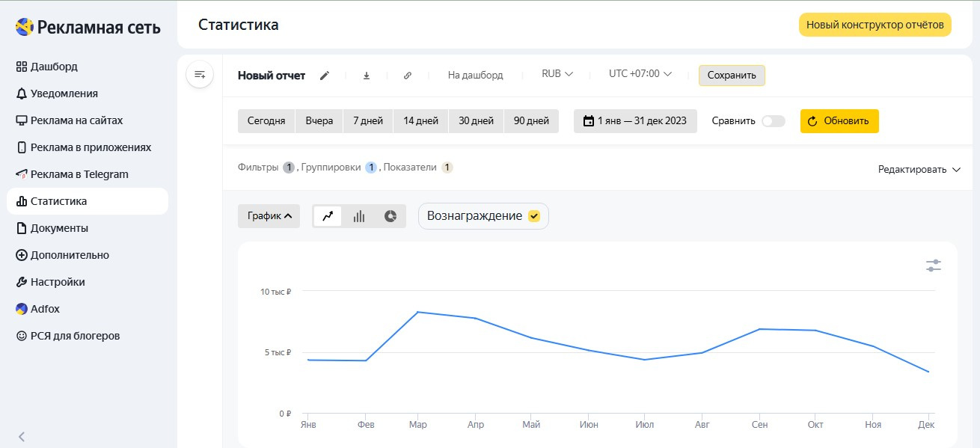Switch to bar chart view

point(359,216)
